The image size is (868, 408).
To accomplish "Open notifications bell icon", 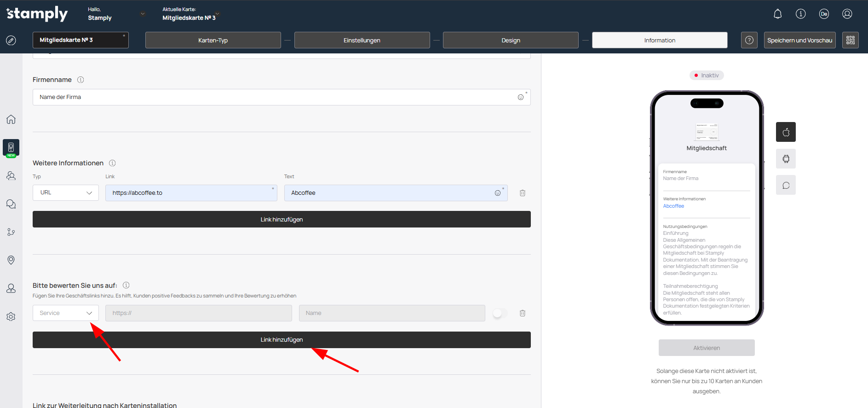I will tap(777, 14).
